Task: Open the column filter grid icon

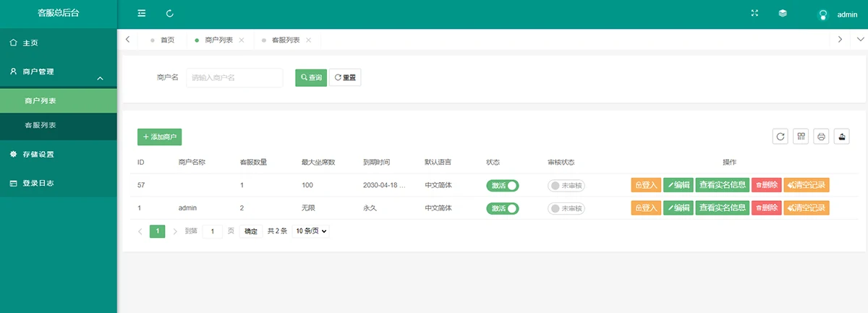Action: pos(801,136)
